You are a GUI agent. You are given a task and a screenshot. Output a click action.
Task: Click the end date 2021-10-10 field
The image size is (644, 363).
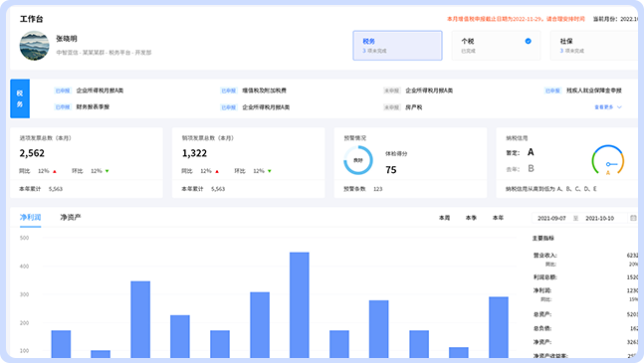pos(599,218)
